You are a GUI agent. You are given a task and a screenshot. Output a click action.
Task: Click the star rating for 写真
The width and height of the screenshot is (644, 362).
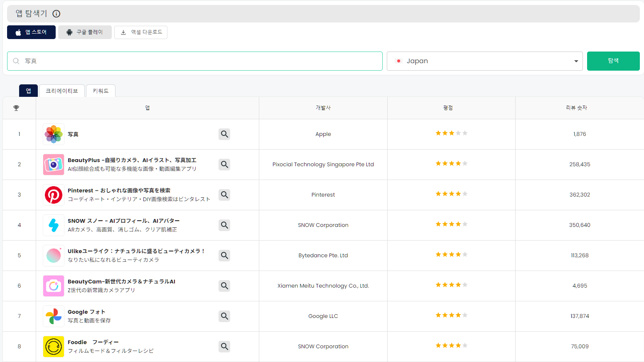452,133
